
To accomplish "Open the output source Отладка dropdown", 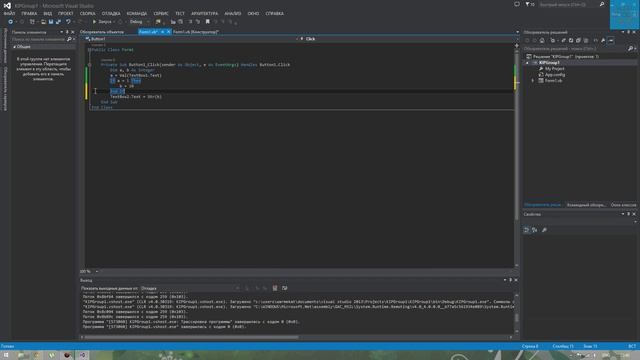I will pos(186,288).
